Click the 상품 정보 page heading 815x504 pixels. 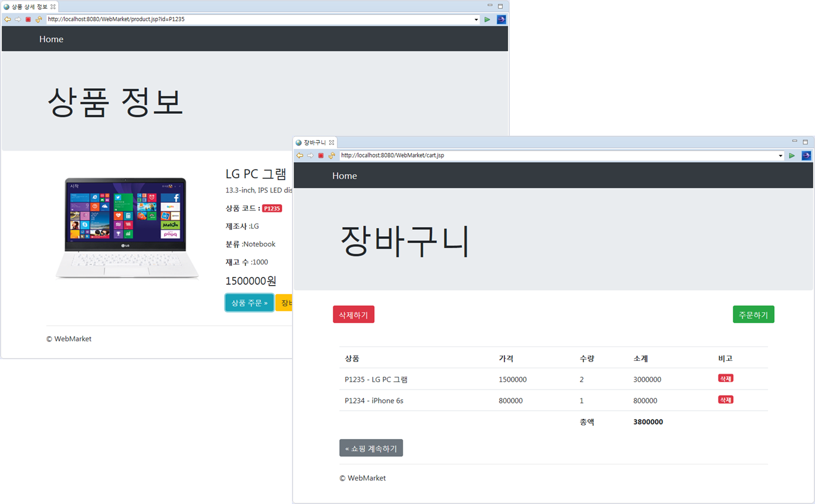[x=115, y=102]
